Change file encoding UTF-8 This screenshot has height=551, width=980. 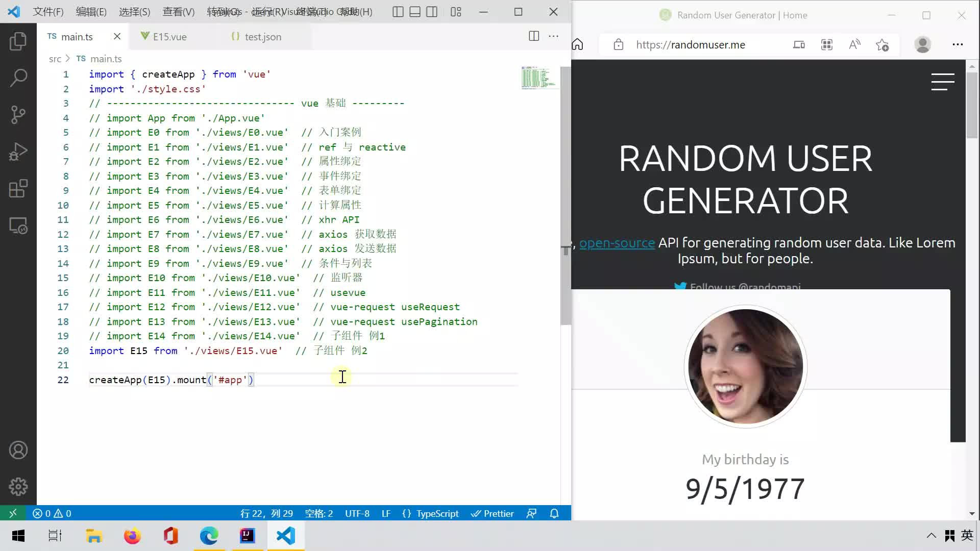[357, 513]
